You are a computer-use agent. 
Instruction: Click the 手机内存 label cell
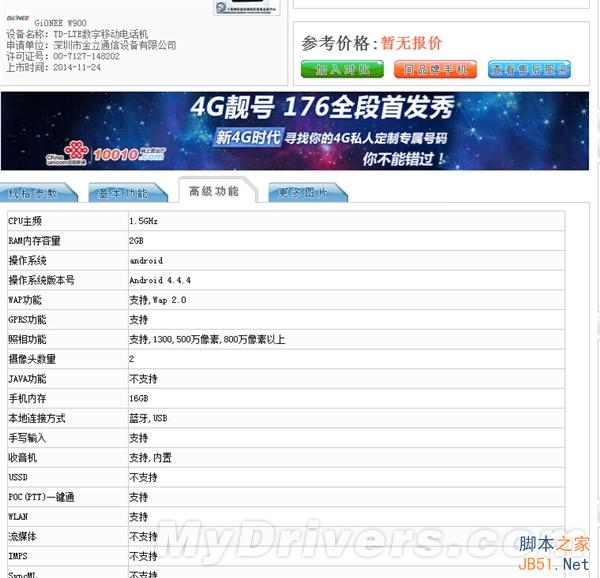(68, 399)
